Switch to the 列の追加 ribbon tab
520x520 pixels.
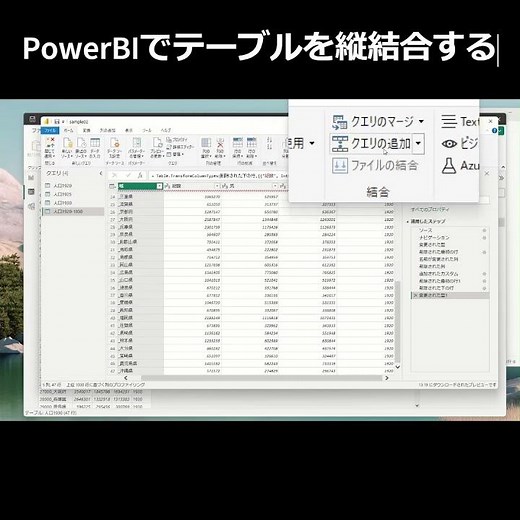click(x=107, y=130)
